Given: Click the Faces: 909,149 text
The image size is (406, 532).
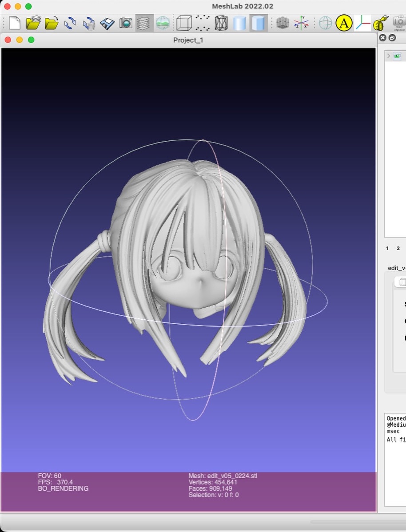Looking at the screenshot, I should (x=211, y=488).
